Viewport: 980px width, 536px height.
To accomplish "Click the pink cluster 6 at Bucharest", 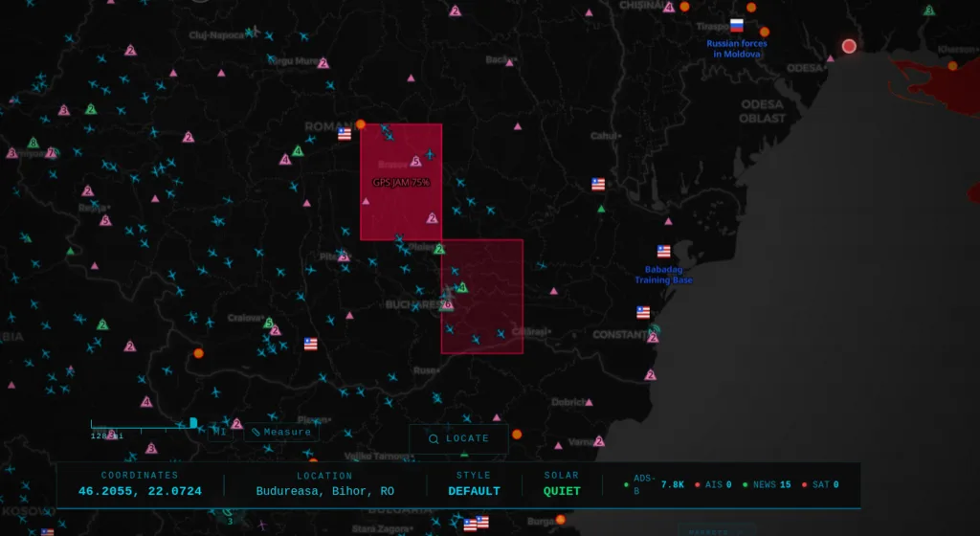I will 446,305.
